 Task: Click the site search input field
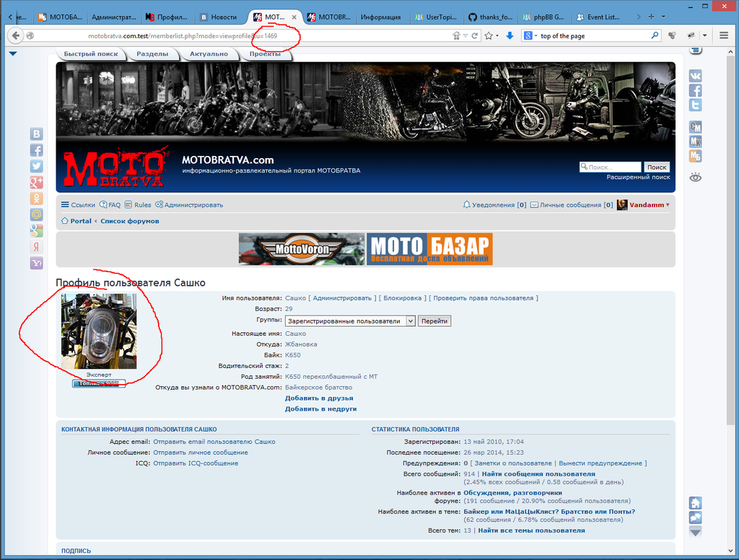click(x=610, y=167)
